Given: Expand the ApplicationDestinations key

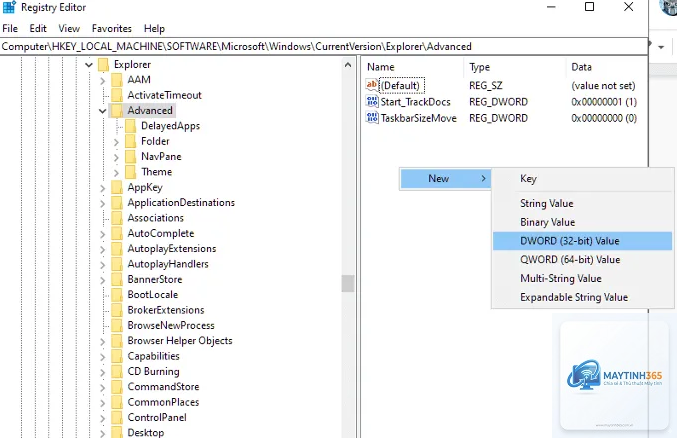Looking at the screenshot, I should pyautogui.click(x=103, y=203).
